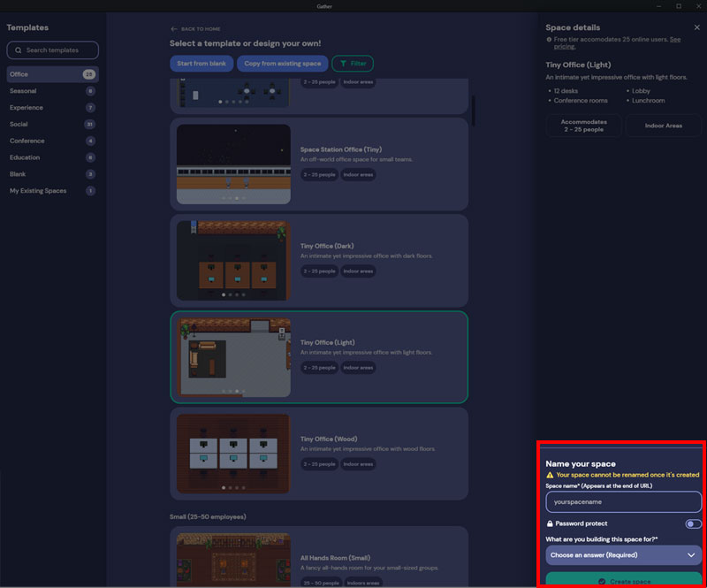Show My Existing Spaces category
Screen dimensions: 707x588
pos(52,191)
